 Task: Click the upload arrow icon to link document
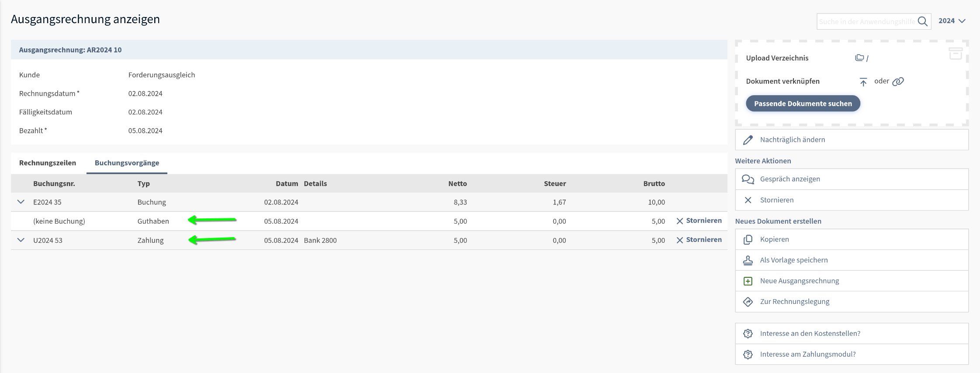863,82
